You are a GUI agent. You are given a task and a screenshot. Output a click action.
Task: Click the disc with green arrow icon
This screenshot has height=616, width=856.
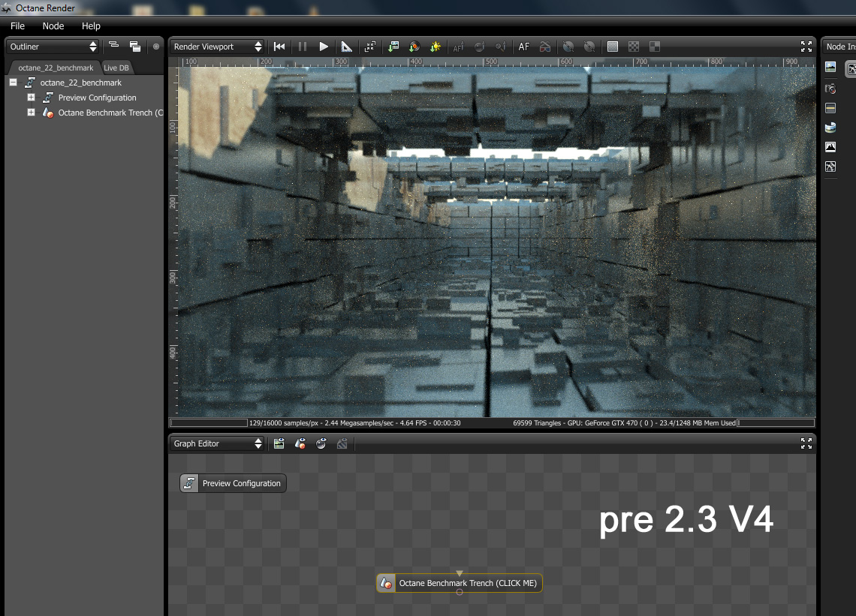(414, 47)
